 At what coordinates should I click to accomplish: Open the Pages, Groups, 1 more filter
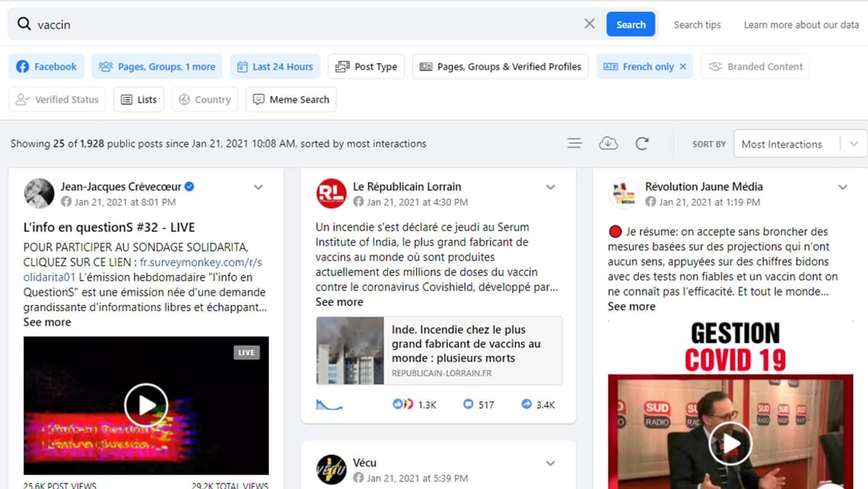pos(157,66)
